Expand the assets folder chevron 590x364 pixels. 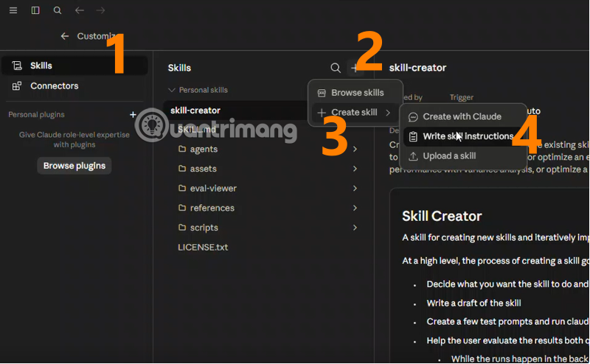point(355,169)
